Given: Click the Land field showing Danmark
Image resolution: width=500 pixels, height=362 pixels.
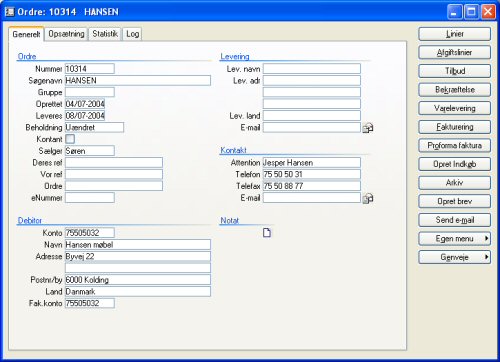Looking at the screenshot, I should (138, 291).
